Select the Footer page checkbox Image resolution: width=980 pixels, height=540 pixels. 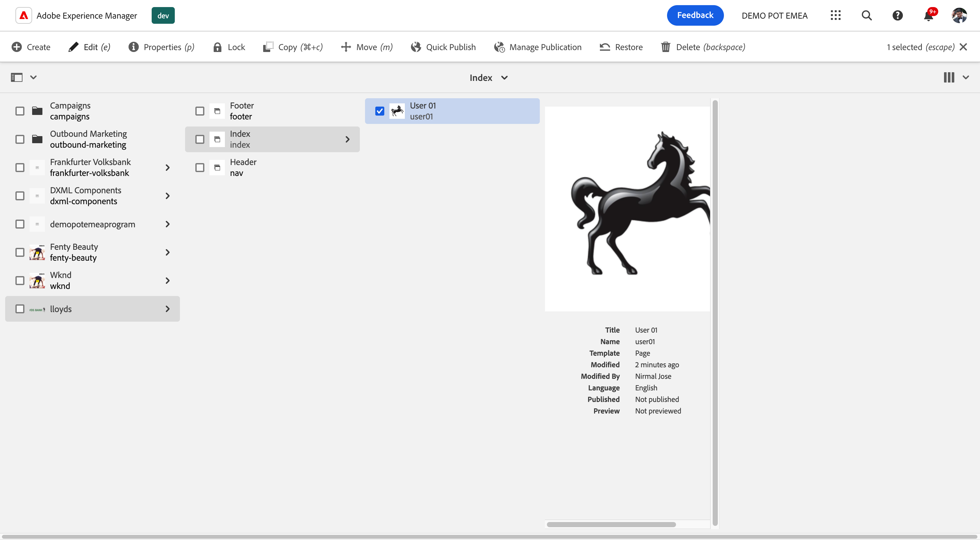pos(200,111)
